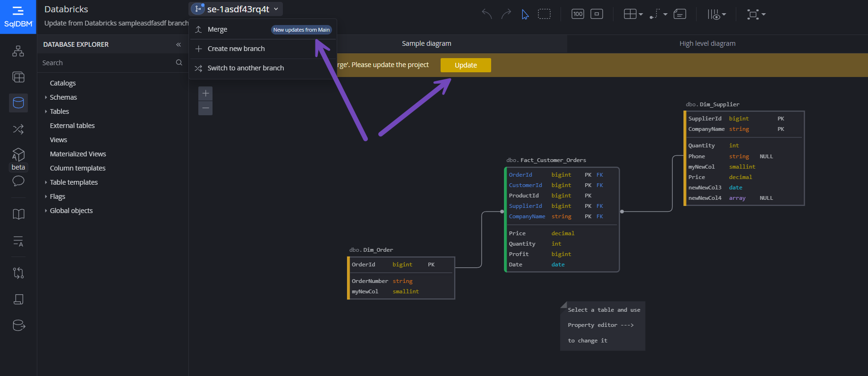Screen dimensions: 868x376
Task: Add a note with the note icon
Action: point(680,14)
